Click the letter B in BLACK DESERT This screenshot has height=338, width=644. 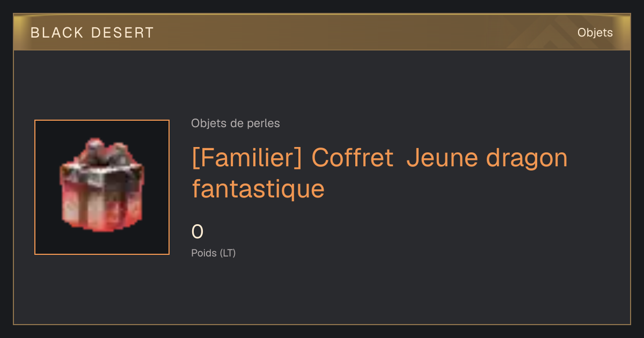point(35,33)
